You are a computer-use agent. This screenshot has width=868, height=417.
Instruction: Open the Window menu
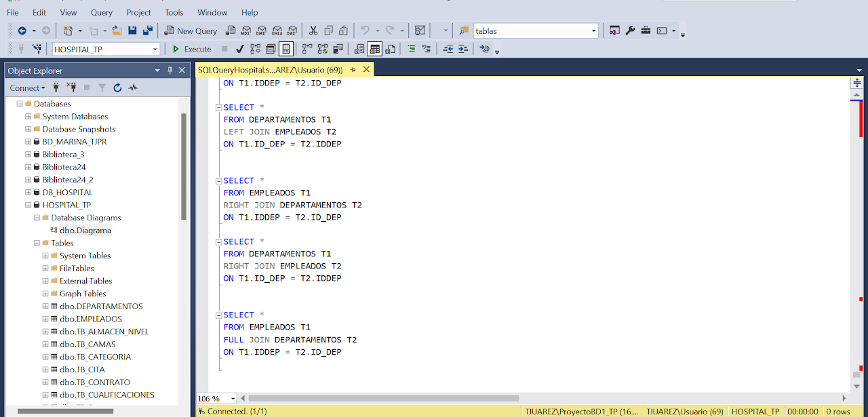(x=212, y=12)
